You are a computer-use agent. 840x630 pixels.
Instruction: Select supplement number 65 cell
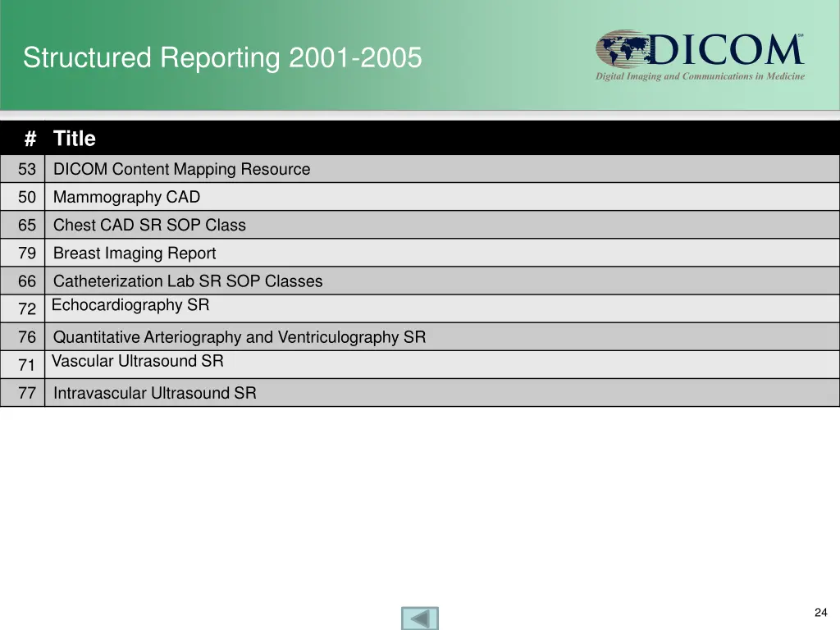coord(27,226)
